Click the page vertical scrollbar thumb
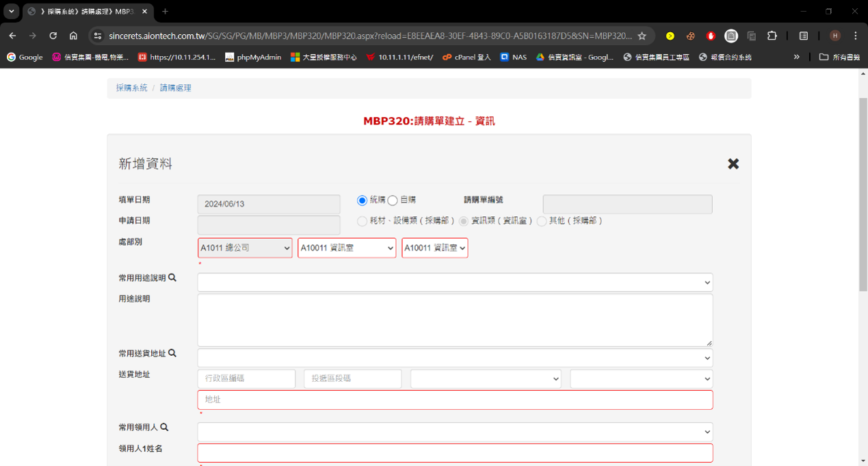868x466 pixels. (863, 195)
